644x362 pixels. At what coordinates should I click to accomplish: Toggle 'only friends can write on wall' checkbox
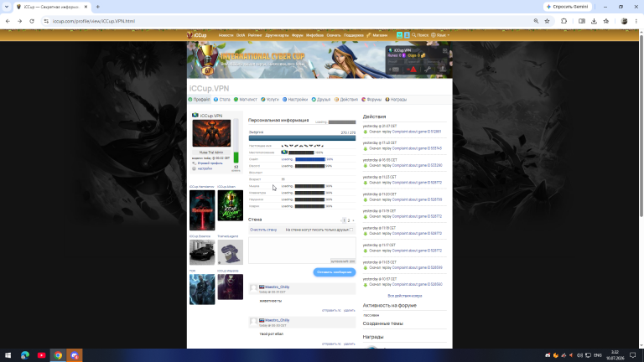point(351,230)
